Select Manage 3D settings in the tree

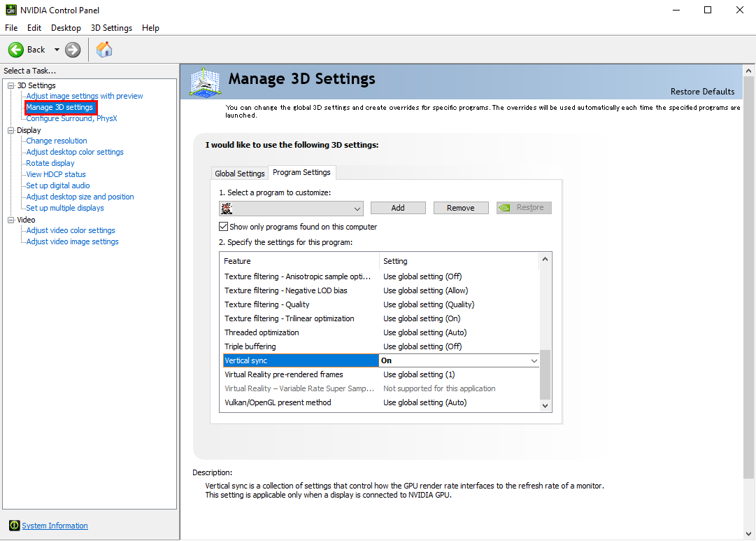pos(59,107)
